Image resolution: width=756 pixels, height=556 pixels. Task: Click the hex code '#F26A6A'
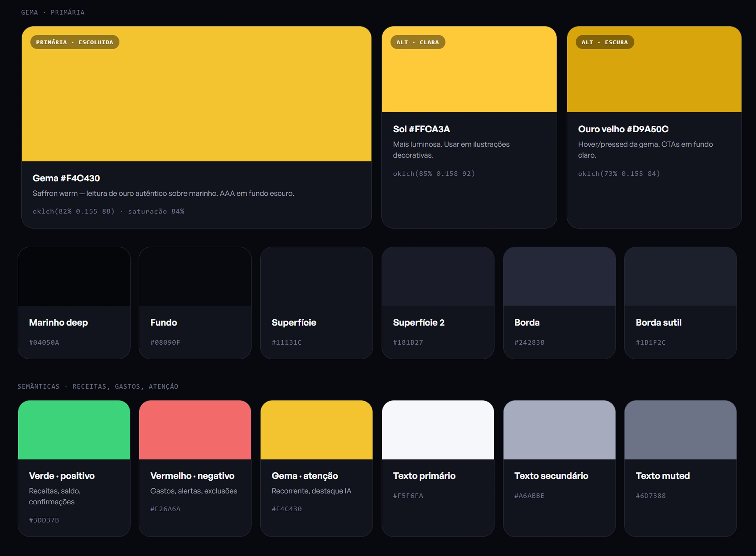166,509
